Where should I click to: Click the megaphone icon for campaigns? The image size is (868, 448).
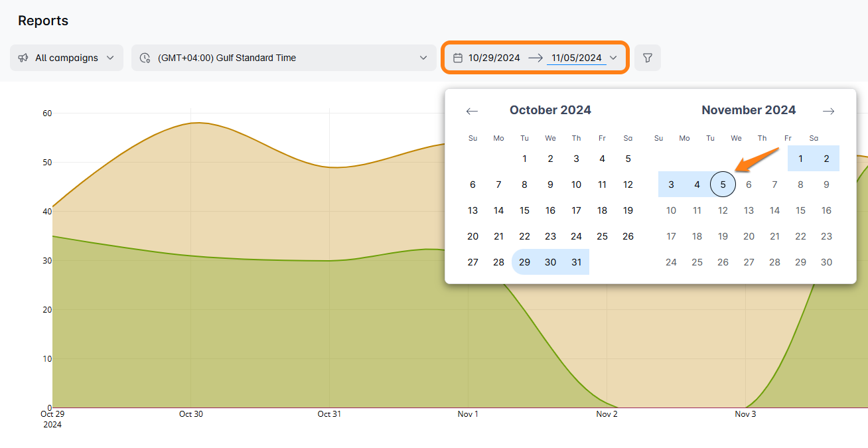(x=23, y=58)
